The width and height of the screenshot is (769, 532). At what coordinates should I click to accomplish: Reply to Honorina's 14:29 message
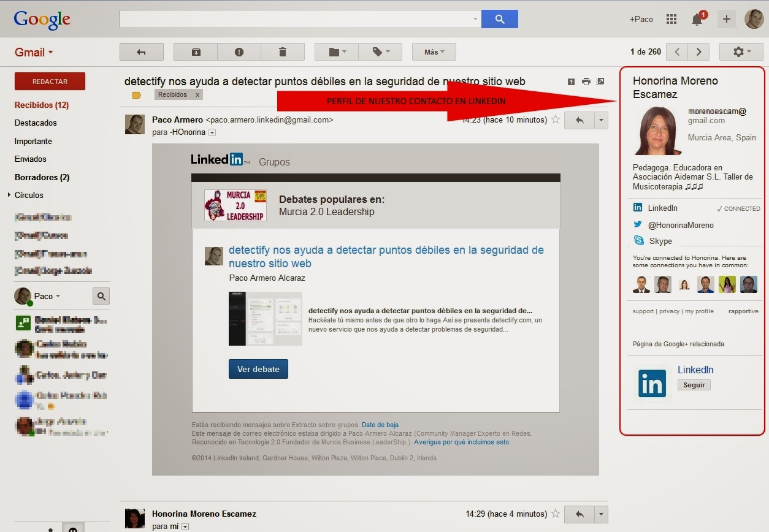[580, 514]
